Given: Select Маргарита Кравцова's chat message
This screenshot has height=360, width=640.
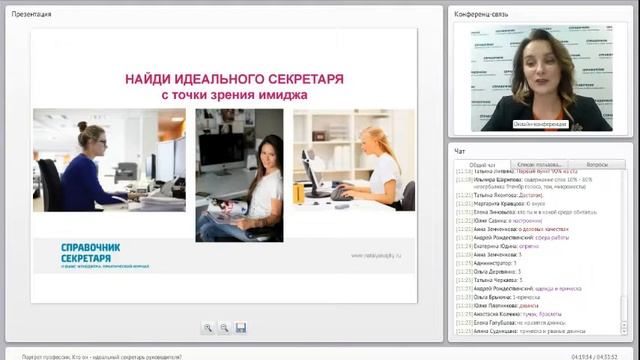Looking at the screenshot, I should (500, 203).
